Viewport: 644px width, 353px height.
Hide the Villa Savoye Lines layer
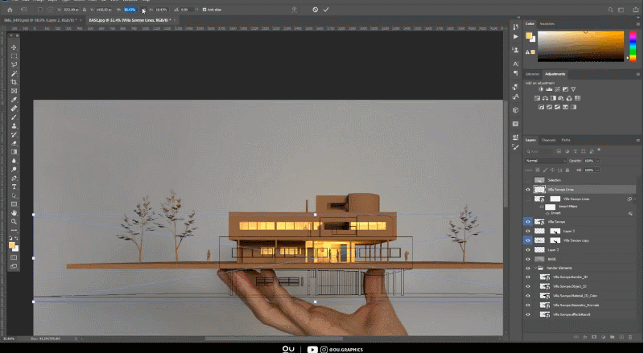[528, 190]
